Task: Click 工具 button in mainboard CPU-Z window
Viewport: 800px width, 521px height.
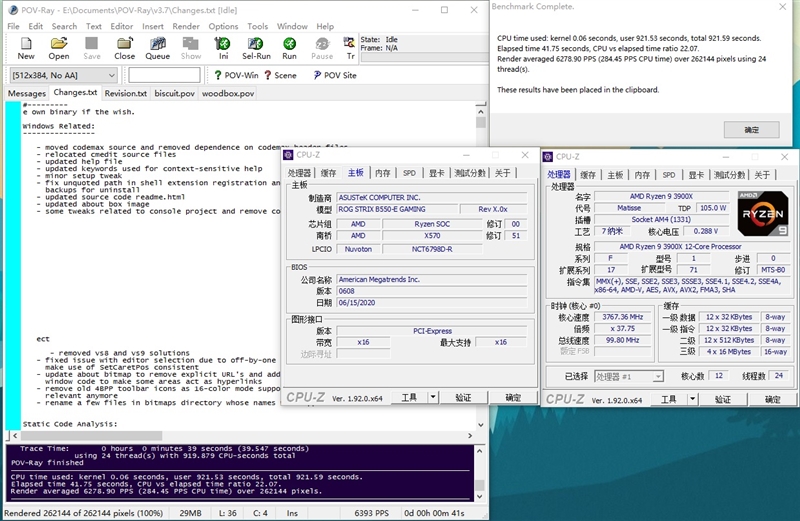Action: pos(409,397)
